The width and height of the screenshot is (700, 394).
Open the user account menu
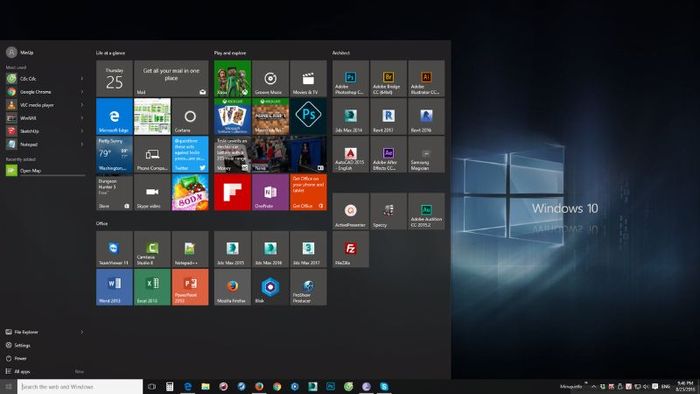point(20,52)
